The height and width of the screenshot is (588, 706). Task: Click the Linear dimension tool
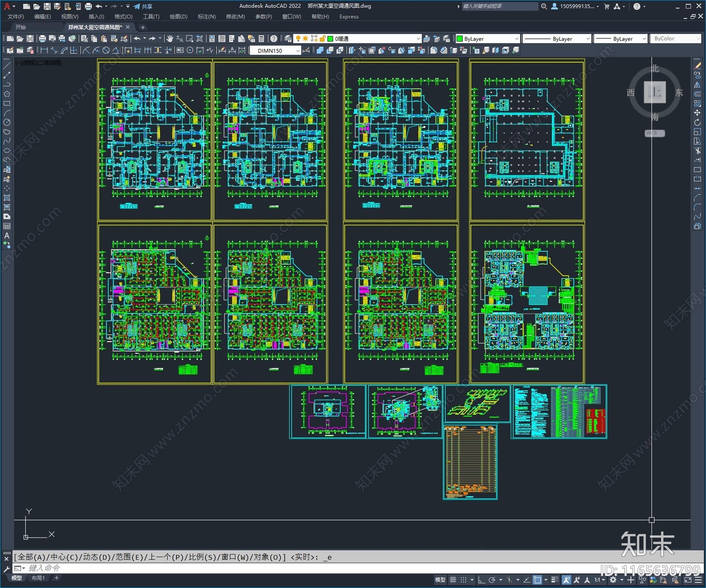tap(44, 51)
